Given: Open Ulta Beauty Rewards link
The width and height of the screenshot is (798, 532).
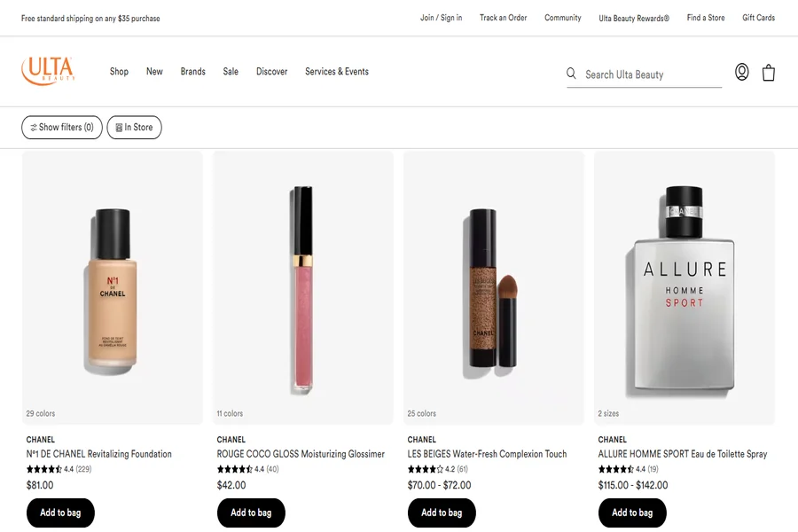Looking at the screenshot, I should coord(634,19).
